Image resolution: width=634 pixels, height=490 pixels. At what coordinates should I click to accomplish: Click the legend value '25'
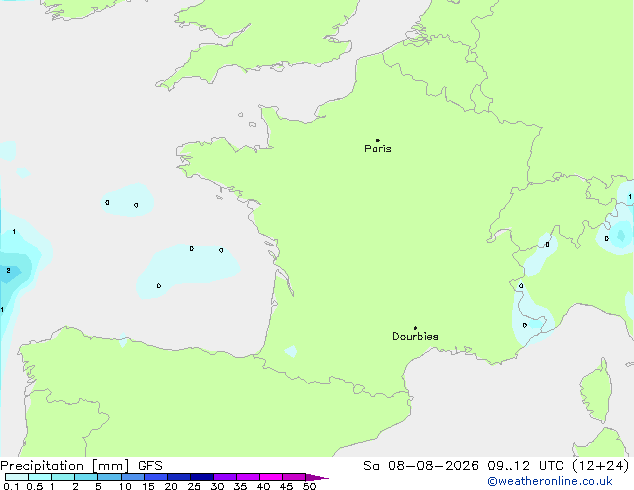194,486
